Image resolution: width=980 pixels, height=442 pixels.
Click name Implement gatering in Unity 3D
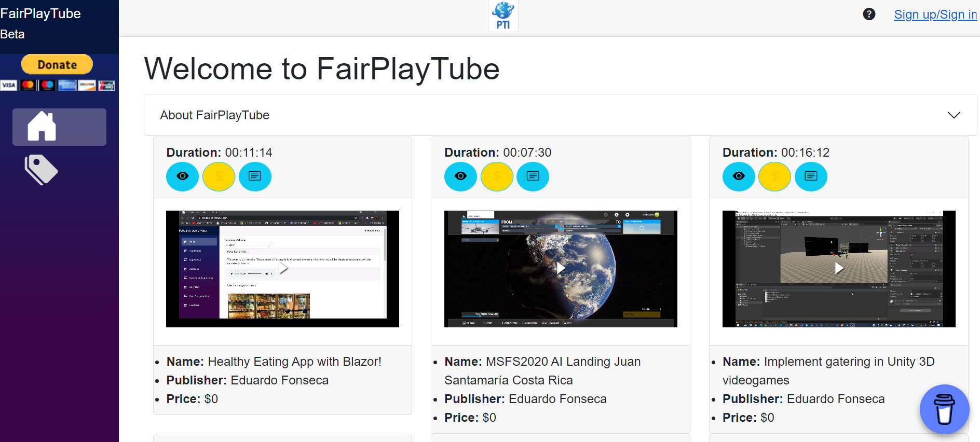828,371
